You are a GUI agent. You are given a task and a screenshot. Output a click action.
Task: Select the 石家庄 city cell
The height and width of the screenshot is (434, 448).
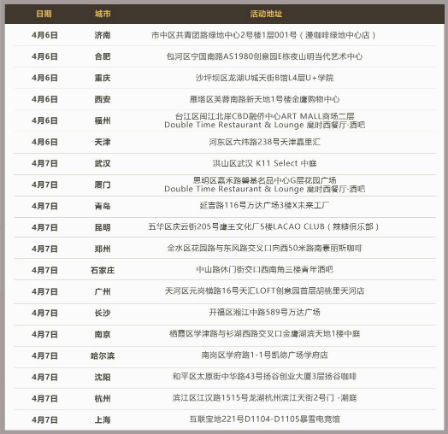(x=102, y=270)
